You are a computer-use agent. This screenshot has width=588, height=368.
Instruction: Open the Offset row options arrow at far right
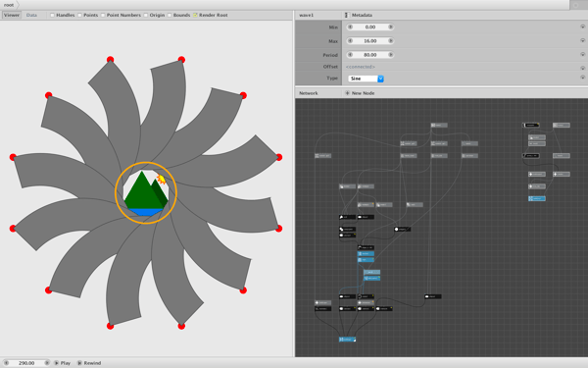[583, 68]
